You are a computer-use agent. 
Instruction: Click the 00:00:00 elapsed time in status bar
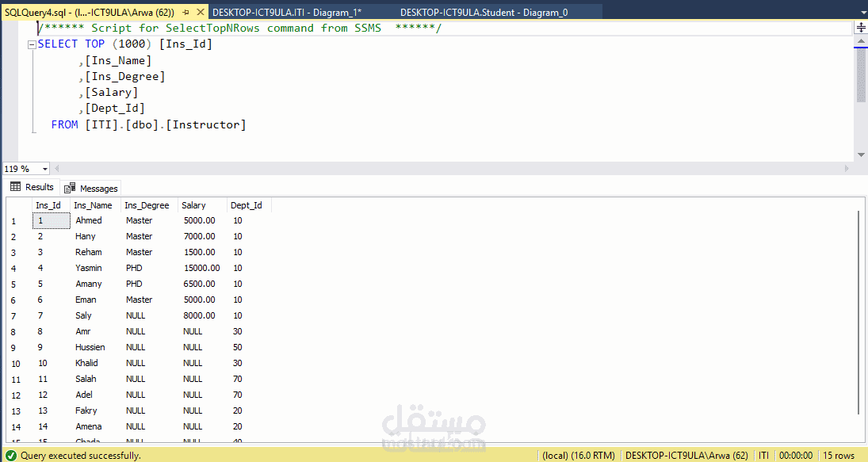[x=796, y=456]
